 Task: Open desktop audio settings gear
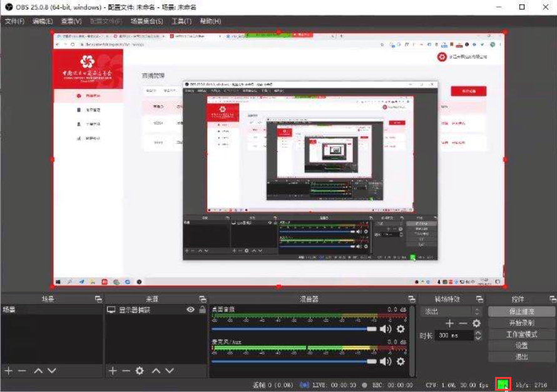tap(401, 329)
